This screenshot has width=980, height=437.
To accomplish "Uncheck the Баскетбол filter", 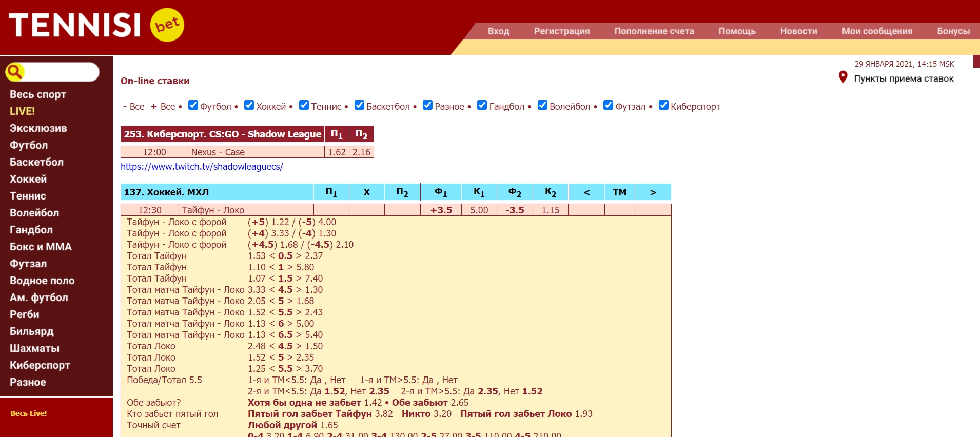I will click(x=359, y=105).
